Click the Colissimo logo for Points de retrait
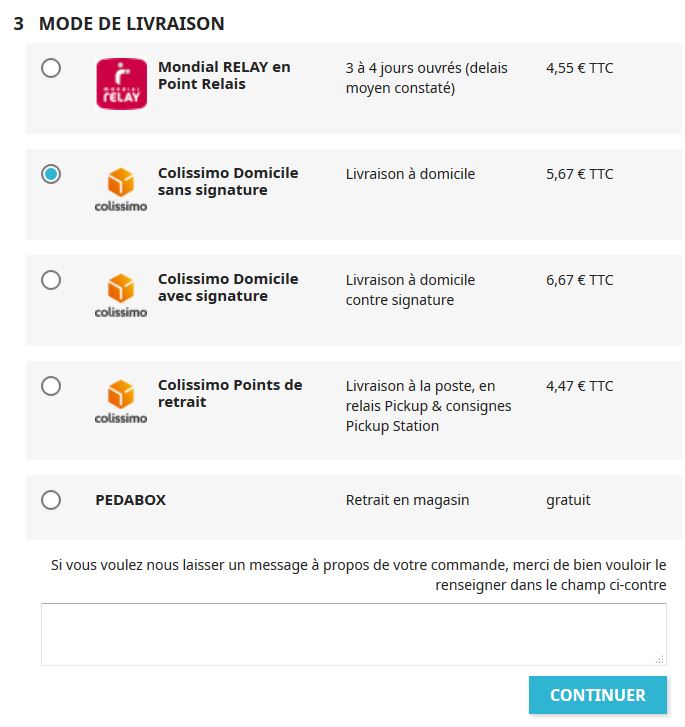 tap(121, 402)
